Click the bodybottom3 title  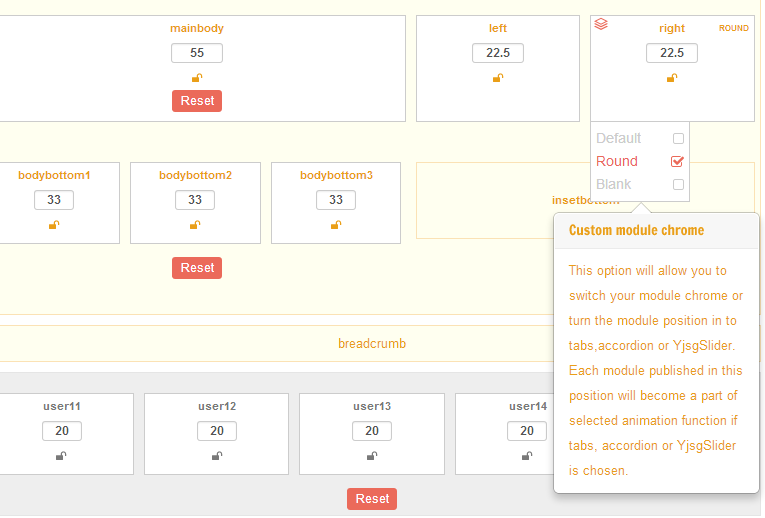[x=336, y=175]
